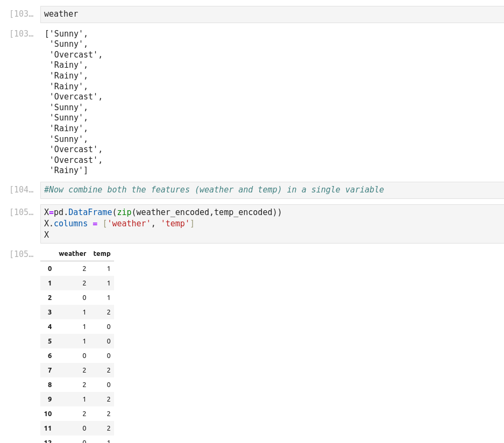Click row index 7 in the DataFrame
The width and height of the screenshot is (504, 443).
point(49,370)
